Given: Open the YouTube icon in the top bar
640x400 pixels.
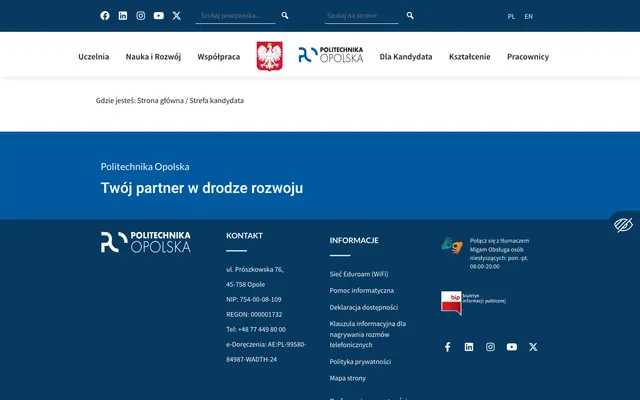Looking at the screenshot, I should [159, 16].
